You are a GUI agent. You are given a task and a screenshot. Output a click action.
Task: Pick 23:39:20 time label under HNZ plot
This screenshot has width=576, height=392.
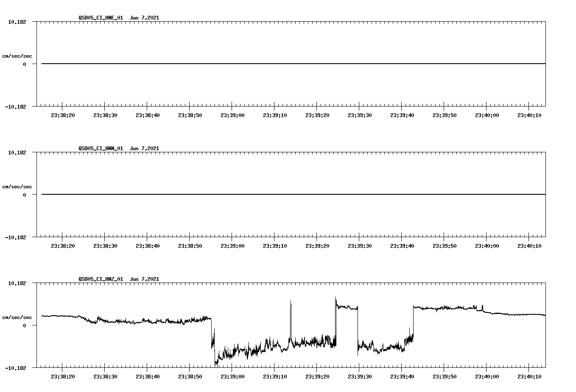pos(317,377)
